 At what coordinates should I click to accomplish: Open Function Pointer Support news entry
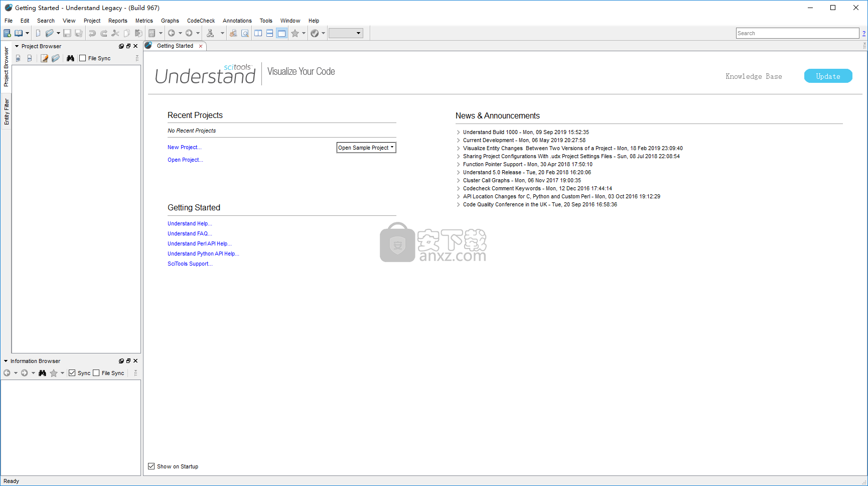(x=528, y=164)
